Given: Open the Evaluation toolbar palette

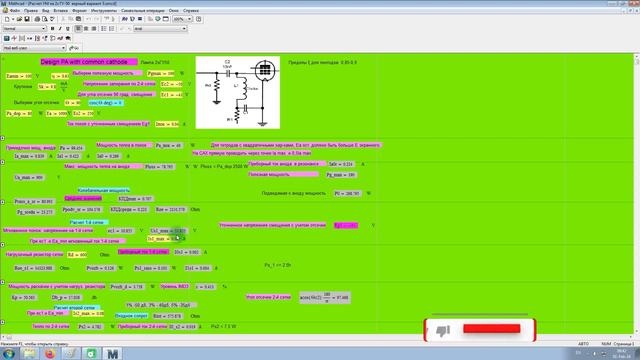Looking at the screenshot, I should [x=29, y=38].
